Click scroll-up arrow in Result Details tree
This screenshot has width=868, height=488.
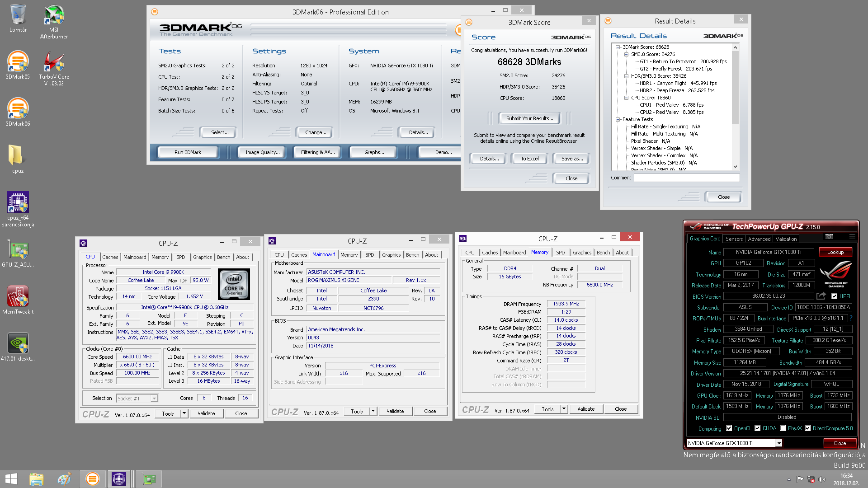[735, 47]
